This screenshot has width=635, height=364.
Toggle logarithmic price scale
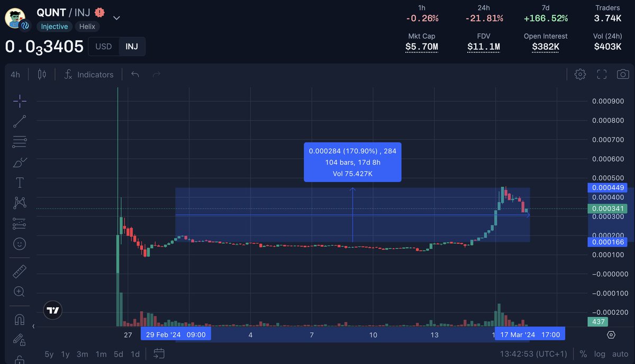(x=600, y=353)
